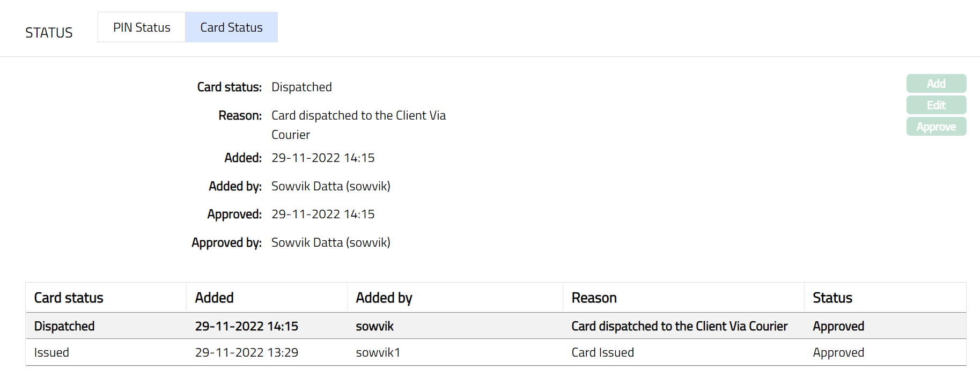Click 'Card dispatched to the Client Via Courier' cell
The height and width of the screenshot is (377, 980).
679,326
